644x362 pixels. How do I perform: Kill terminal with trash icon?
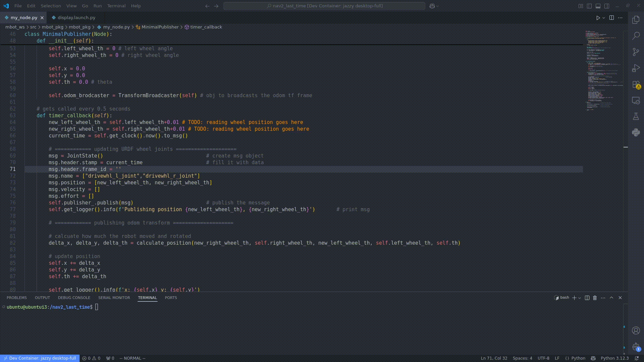pos(595,298)
